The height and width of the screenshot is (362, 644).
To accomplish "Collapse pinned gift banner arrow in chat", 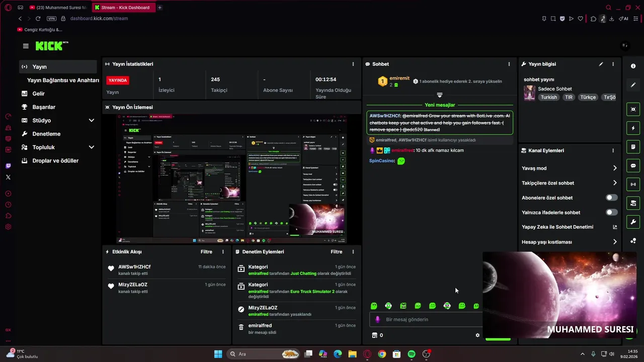I will point(439,95).
